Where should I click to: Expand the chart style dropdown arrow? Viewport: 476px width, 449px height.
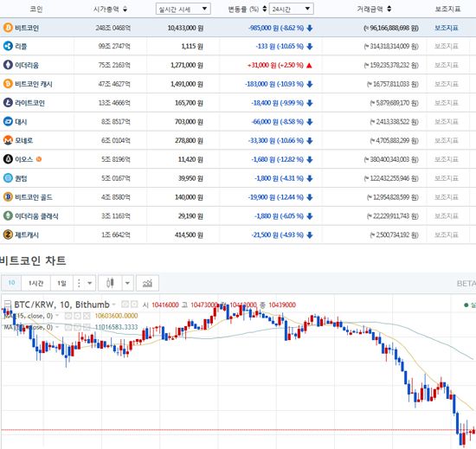tap(127, 283)
